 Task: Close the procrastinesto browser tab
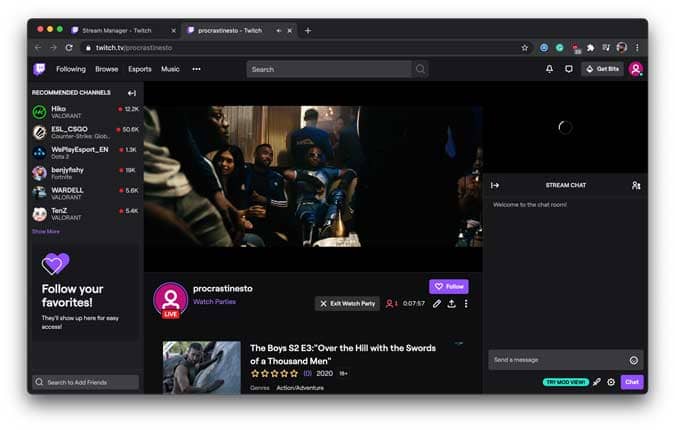click(290, 31)
